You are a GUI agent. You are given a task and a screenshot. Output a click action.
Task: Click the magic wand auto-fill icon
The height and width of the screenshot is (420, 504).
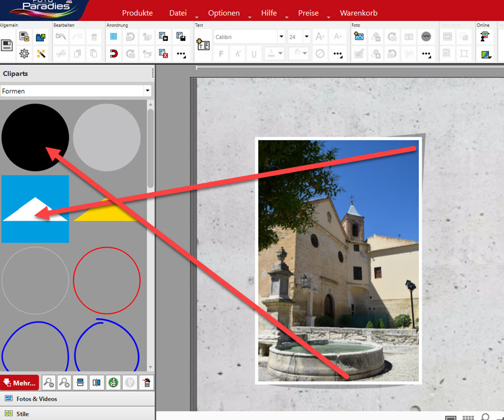(41, 54)
